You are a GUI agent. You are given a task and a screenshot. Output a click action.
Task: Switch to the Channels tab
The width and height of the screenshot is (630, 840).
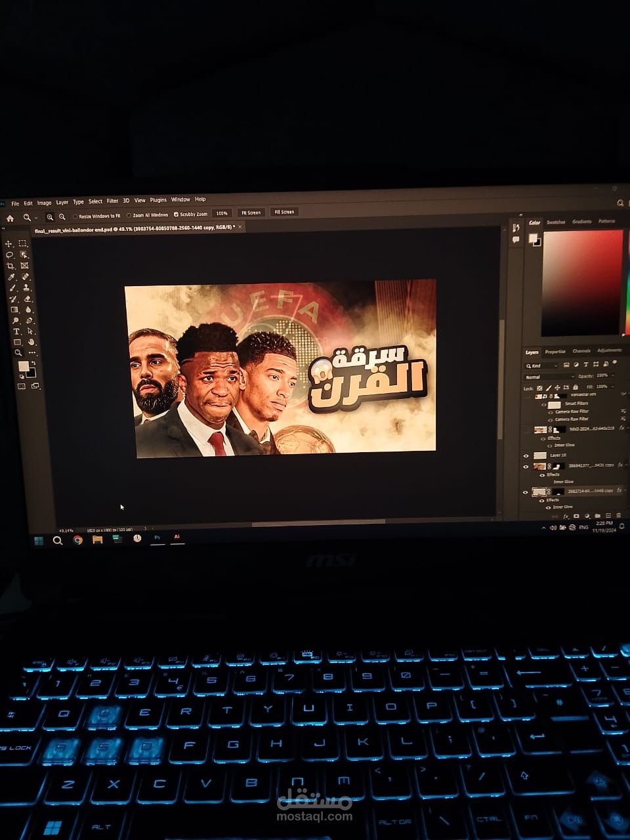pyautogui.click(x=581, y=351)
